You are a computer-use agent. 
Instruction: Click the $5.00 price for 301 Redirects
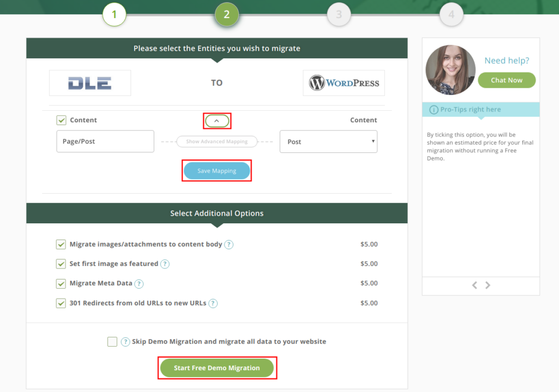pyautogui.click(x=369, y=303)
